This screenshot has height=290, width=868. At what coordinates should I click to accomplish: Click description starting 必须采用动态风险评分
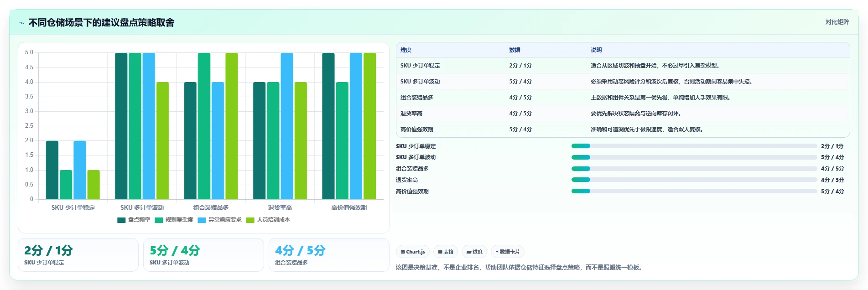[x=673, y=82]
